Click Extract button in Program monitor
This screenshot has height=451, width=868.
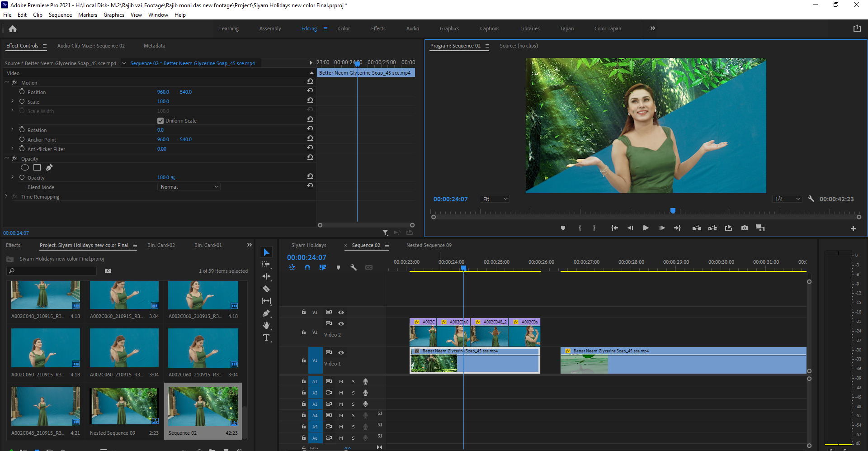(712, 228)
